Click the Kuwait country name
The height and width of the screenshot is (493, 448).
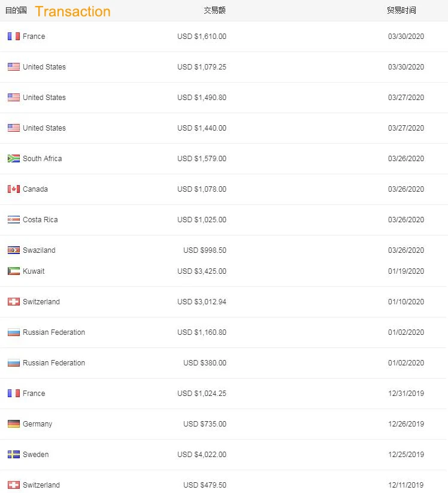point(34,271)
